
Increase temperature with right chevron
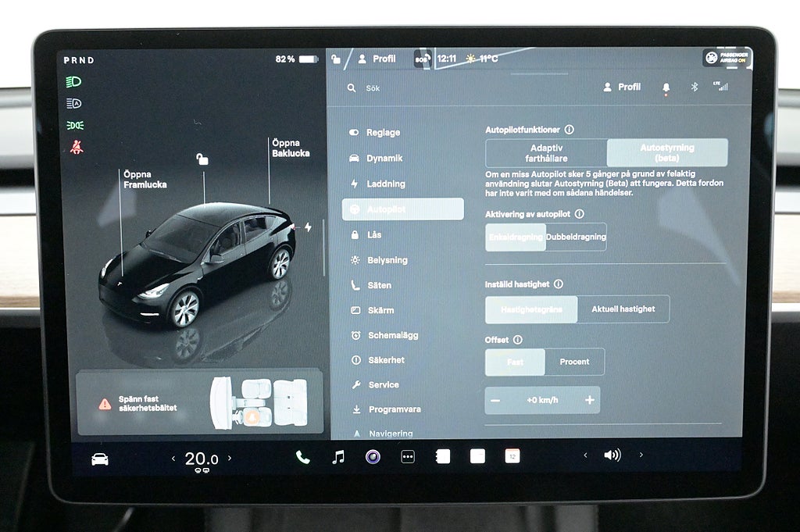coord(230,459)
